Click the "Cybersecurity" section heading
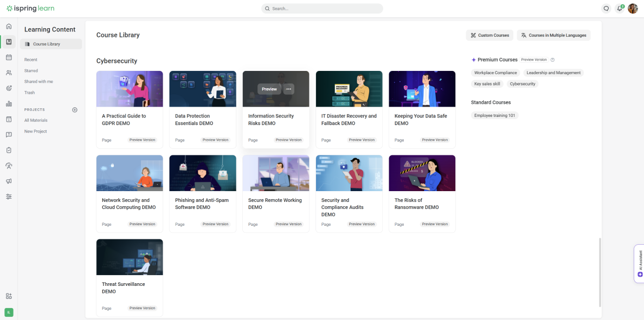The height and width of the screenshot is (320, 644). click(117, 61)
